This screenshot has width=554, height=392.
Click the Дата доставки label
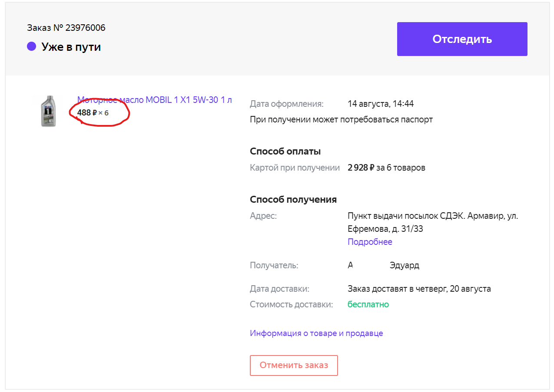coord(280,289)
